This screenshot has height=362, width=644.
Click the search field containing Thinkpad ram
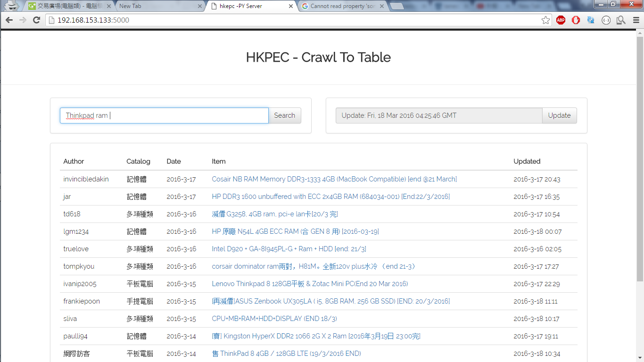coord(164,115)
